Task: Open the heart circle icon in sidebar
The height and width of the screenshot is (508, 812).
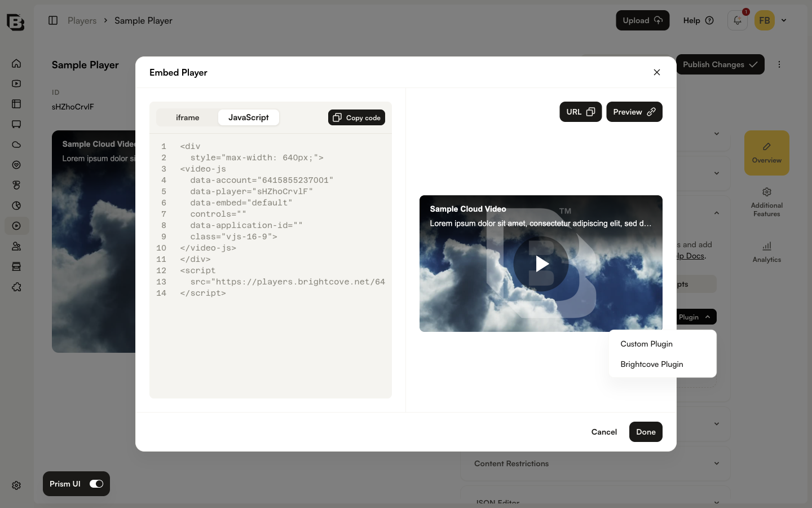Action: point(16,165)
